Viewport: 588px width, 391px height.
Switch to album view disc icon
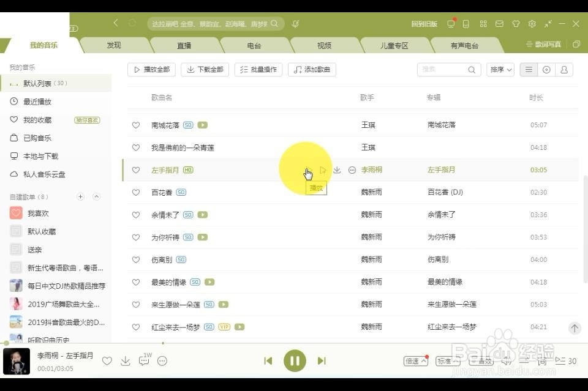546,70
